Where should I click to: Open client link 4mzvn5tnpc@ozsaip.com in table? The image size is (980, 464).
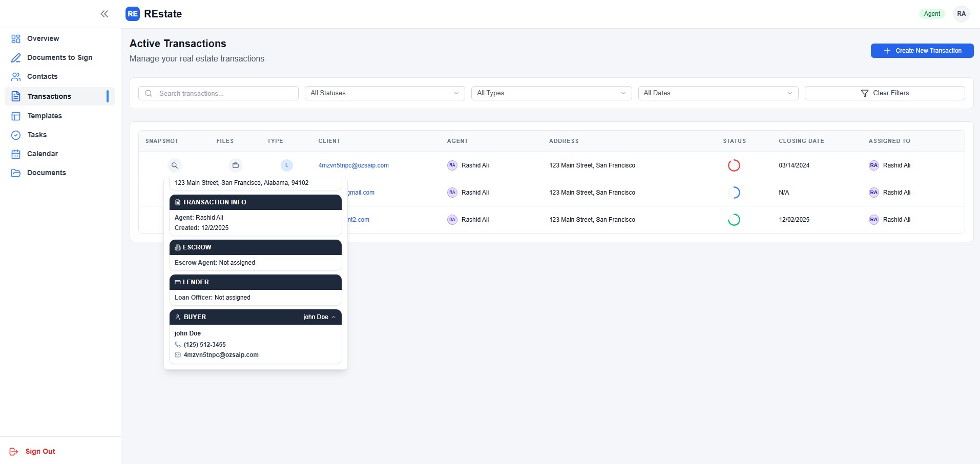[353, 165]
